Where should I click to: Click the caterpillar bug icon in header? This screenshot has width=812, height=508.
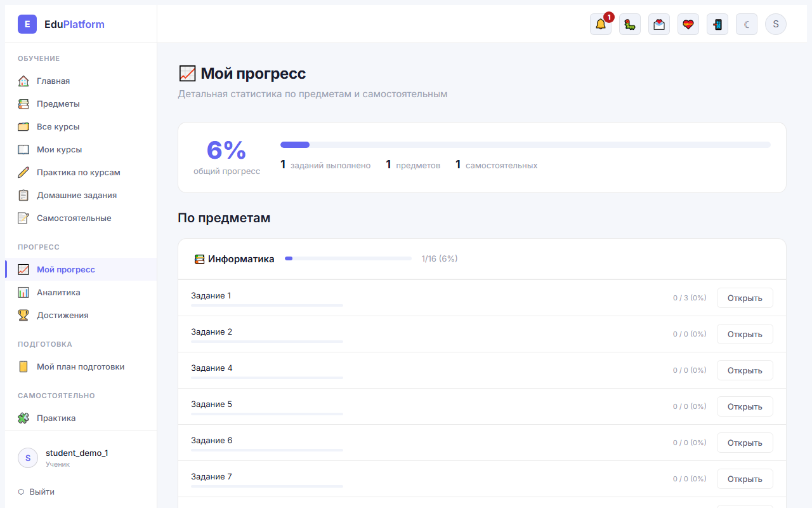[x=630, y=24]
